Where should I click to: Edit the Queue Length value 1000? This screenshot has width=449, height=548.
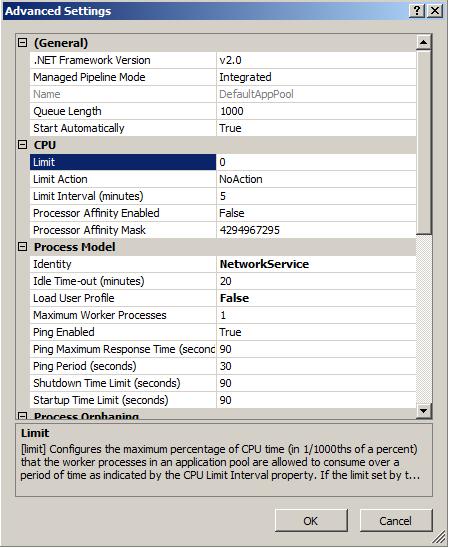316,111
